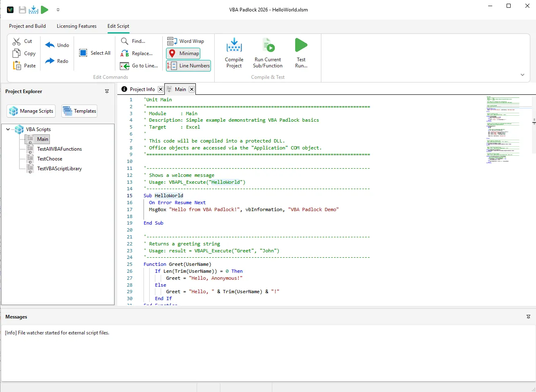Toggle the Minimap display

click(183, 53)
